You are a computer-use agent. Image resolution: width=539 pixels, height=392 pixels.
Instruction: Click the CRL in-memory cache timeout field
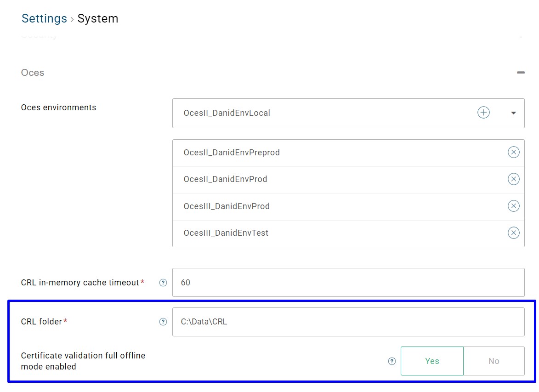point(348,283)
